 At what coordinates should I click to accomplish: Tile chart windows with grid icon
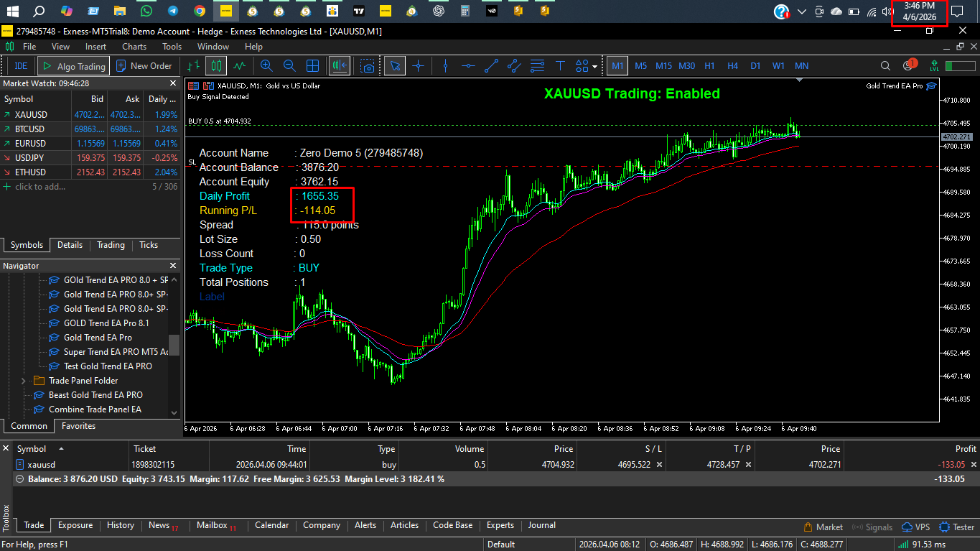[313, 66]
